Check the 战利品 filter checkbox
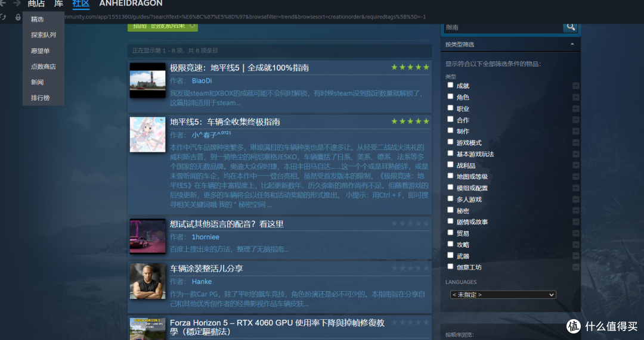This screenshot has width=644, height=340. point(450,165)
